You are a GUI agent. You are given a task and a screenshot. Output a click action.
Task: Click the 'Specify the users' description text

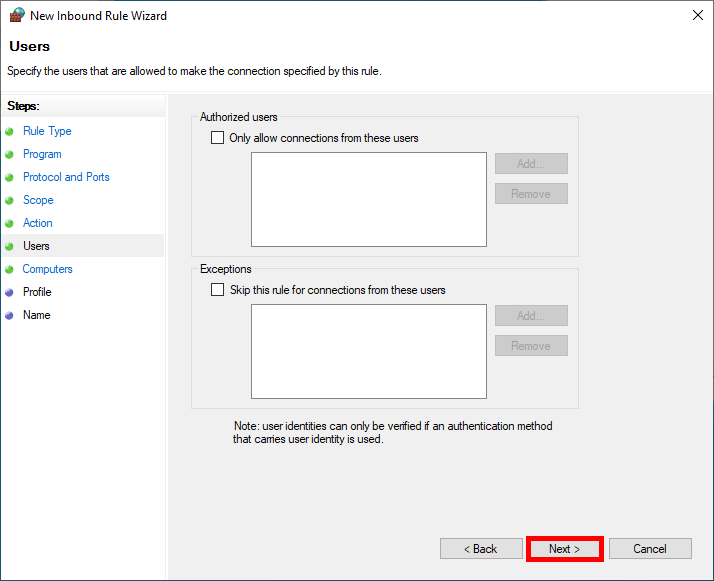tap(194, 71)
